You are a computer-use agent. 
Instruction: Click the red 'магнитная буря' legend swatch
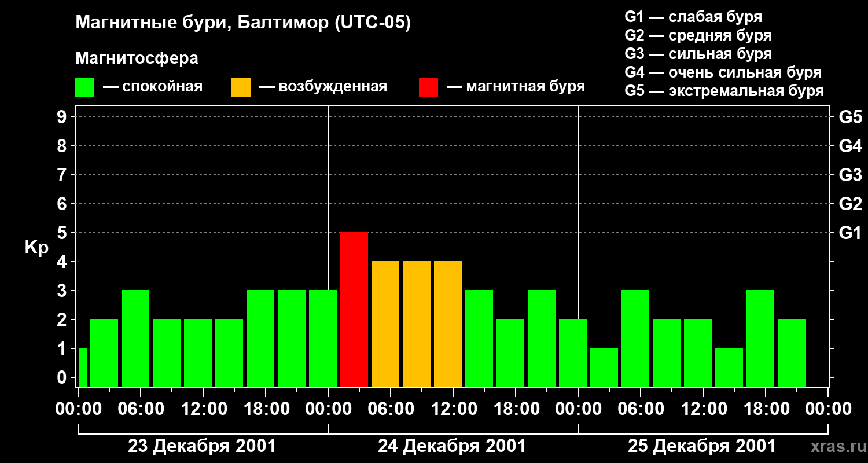[x=429, y=87]
